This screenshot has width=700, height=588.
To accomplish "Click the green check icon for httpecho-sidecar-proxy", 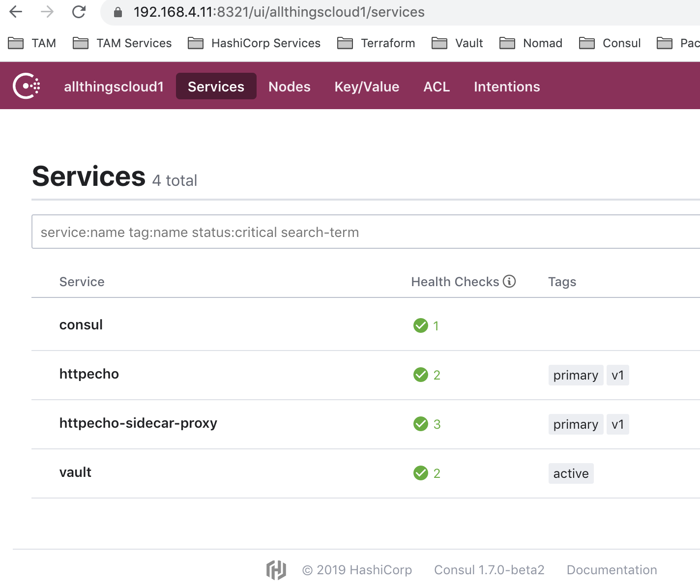I will (421, 424).
